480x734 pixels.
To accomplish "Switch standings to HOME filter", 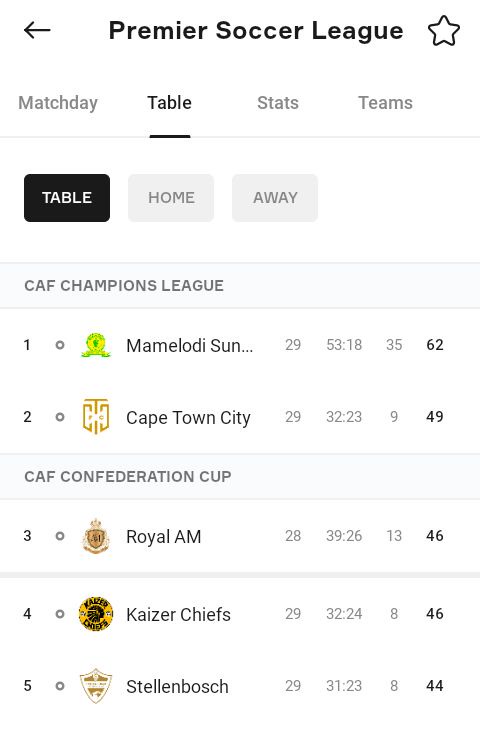I will (171, 198).
